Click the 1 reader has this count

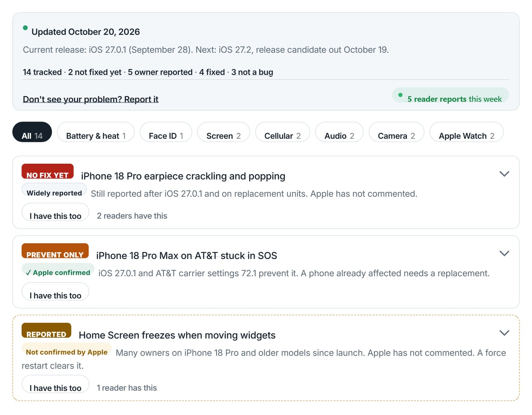coord(127,388)
